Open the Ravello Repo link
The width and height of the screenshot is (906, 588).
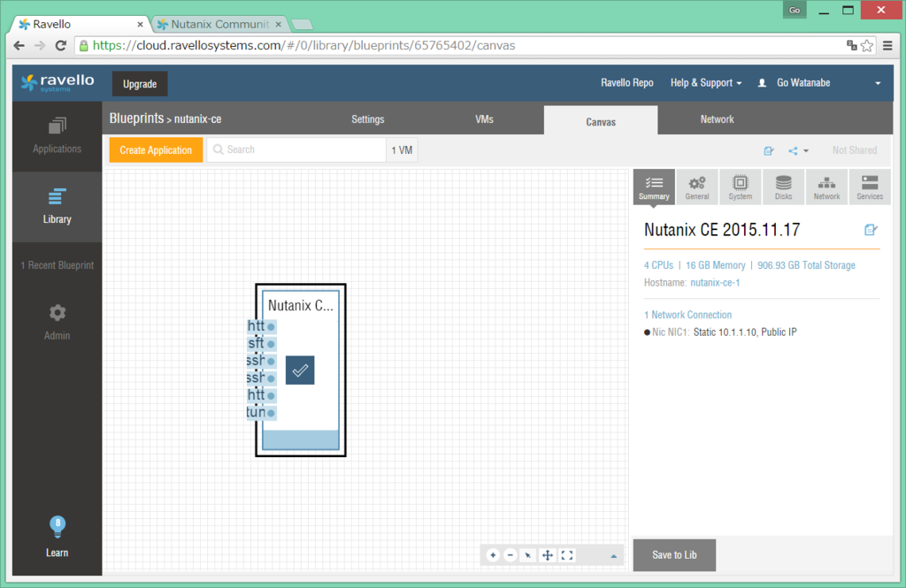(x=627, y=83)
